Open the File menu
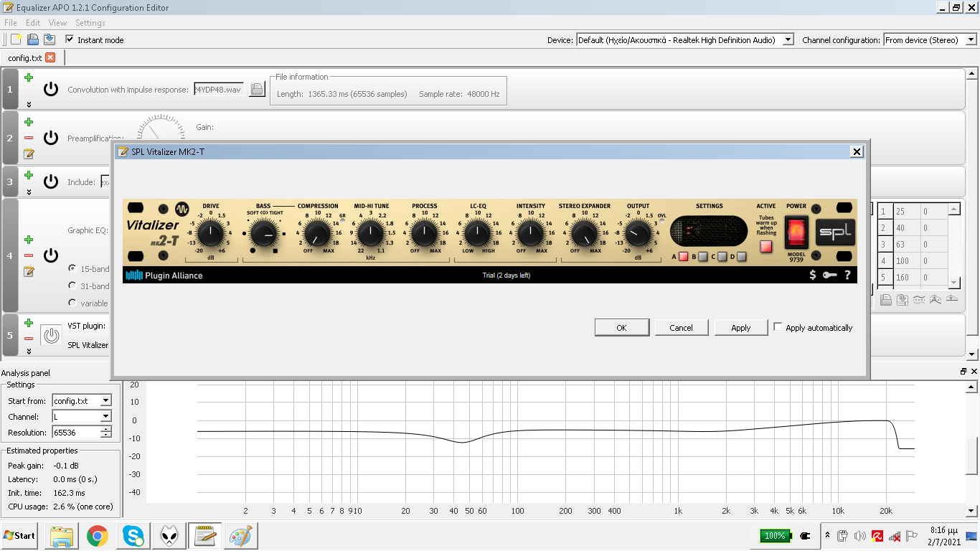The width and height of the screenshot is (980, 551). [10, 23]
